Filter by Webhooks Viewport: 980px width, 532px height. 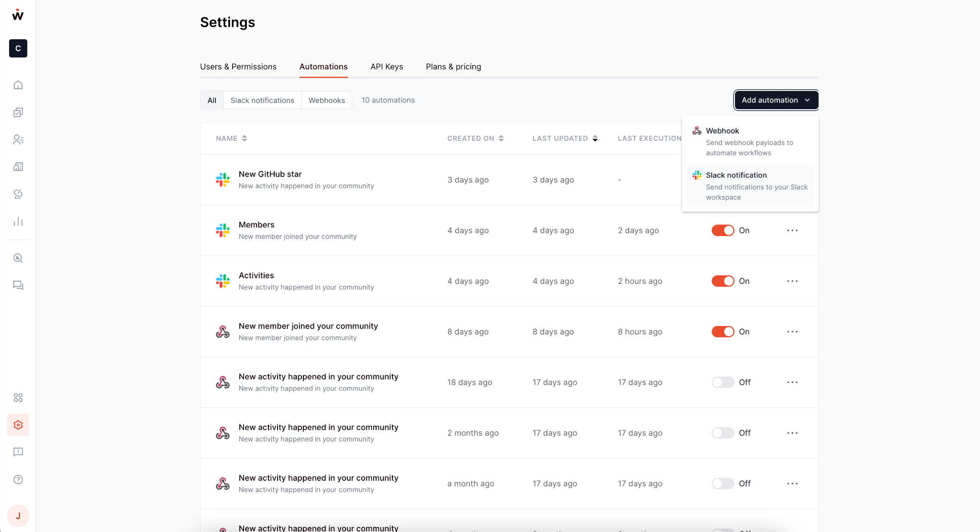click(326, 100)
